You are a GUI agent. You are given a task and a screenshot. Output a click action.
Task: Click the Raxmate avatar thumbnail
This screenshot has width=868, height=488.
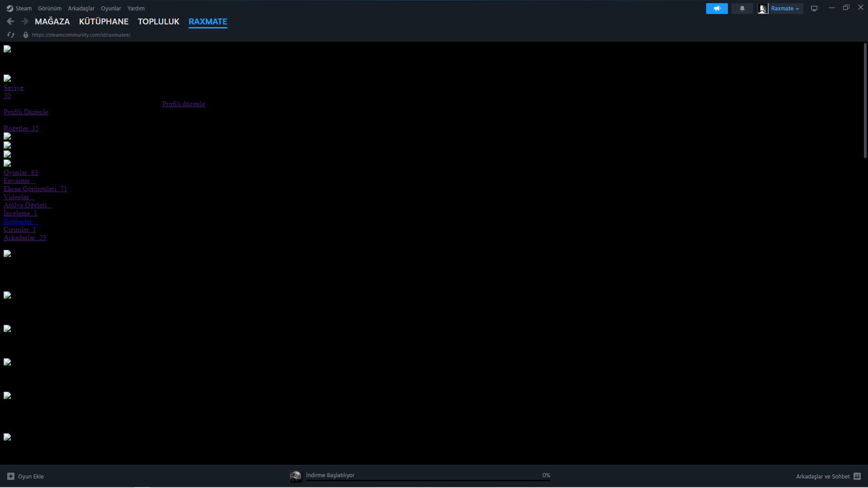tap(763, 9)
